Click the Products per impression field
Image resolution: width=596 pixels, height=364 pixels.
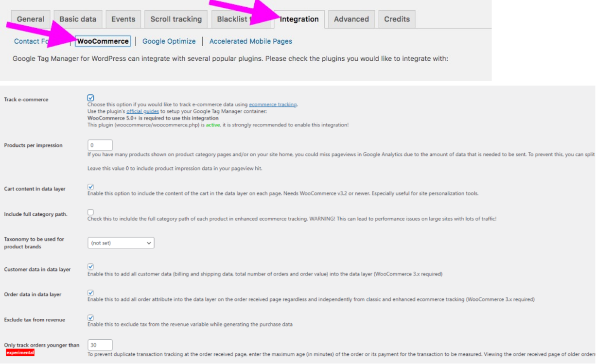pyautogui.click(x=100, y=145)
